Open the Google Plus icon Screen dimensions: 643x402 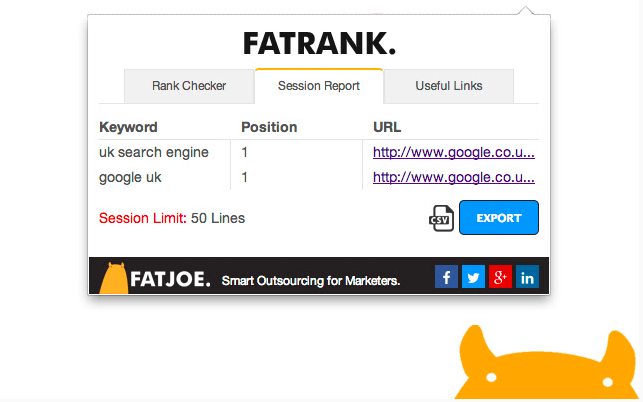coord(500,276)
